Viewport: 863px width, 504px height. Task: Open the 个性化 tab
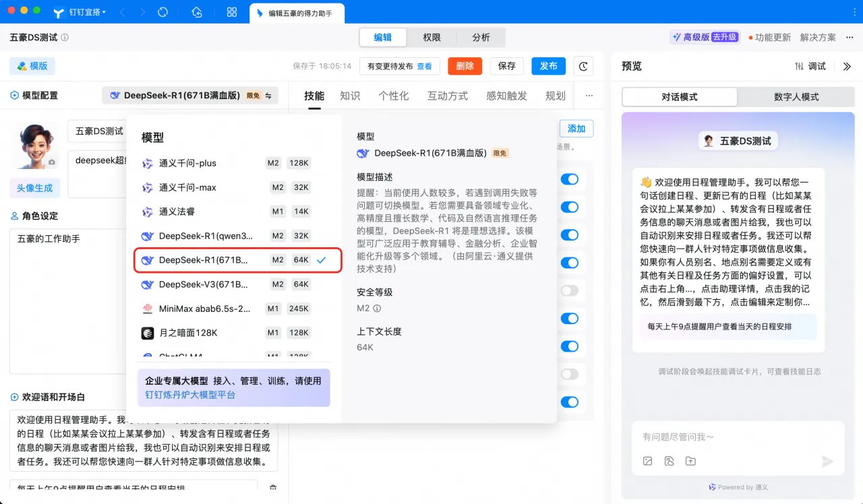[394, 96]
